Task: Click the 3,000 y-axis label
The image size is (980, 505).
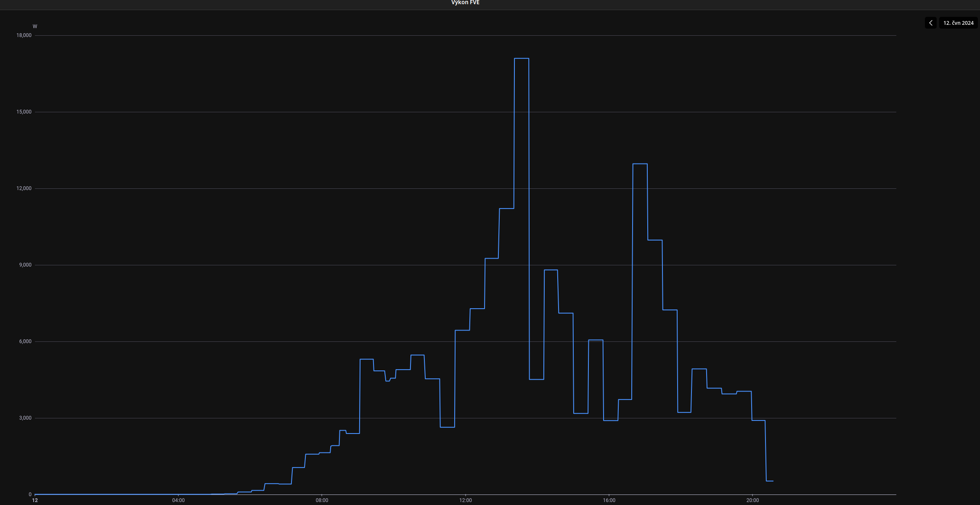Action: tap(25, 418)
